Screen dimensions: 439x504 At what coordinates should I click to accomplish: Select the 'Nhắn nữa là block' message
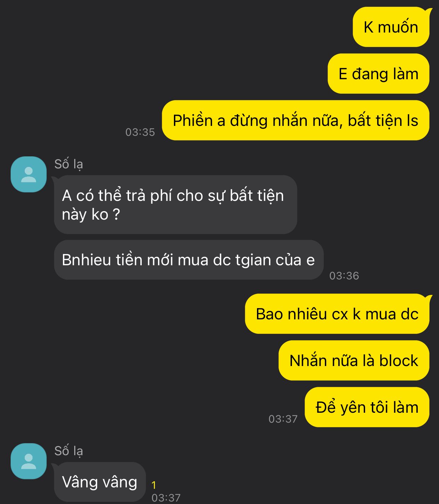tap(354, 360)
